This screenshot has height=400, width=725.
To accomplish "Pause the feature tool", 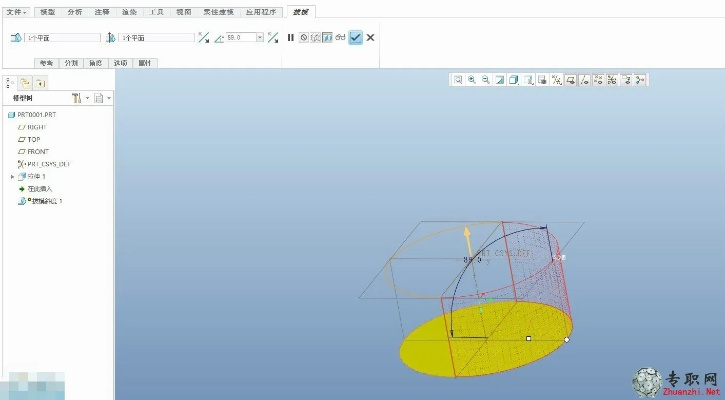I will tap(291, 37).
